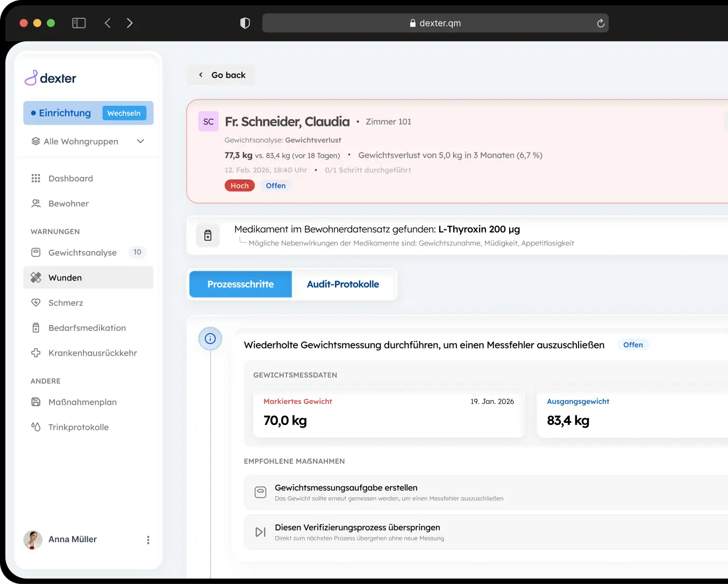
Task: Click the dexter.qm address bar
Action: (x=435, y=23)
